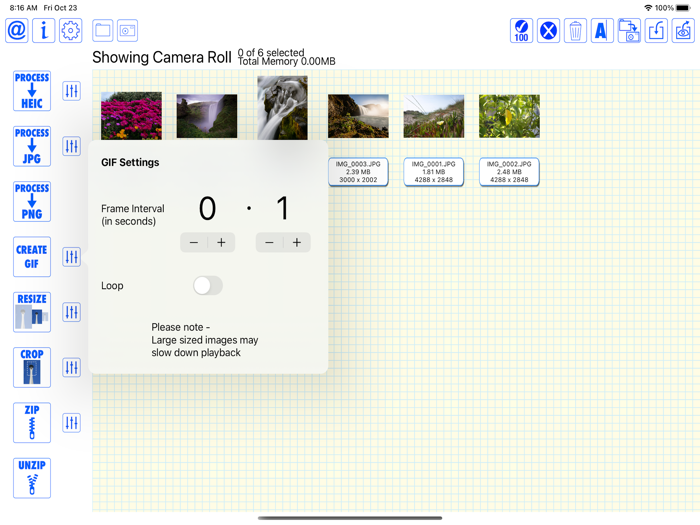Switch to camera roll photo icon
The width and height of the screenshot is (700, 525).
click(127, 30)
